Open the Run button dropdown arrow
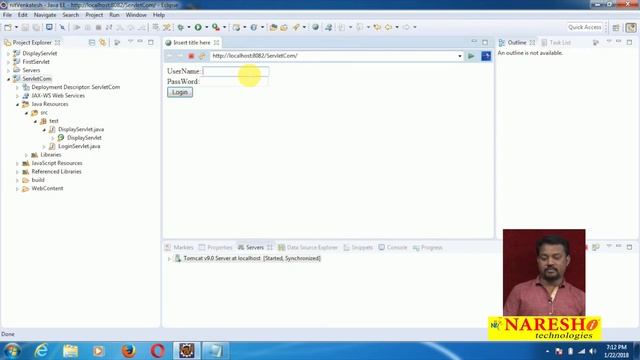 [x=207, y=27]
